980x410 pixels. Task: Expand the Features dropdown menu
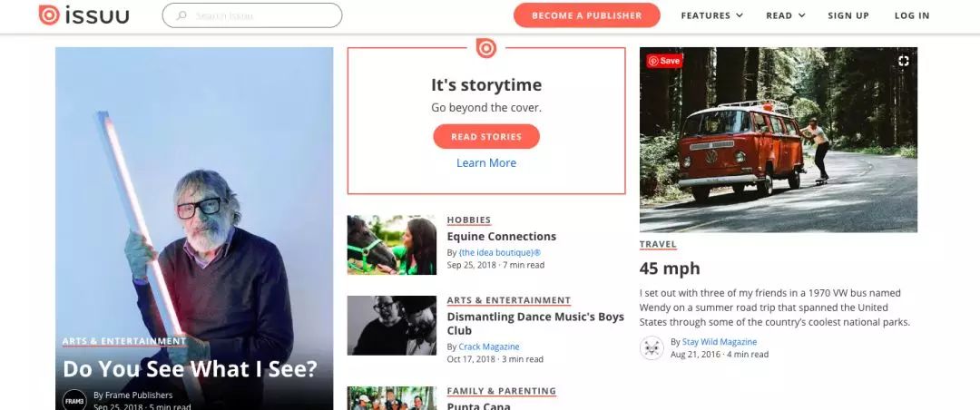712,15
